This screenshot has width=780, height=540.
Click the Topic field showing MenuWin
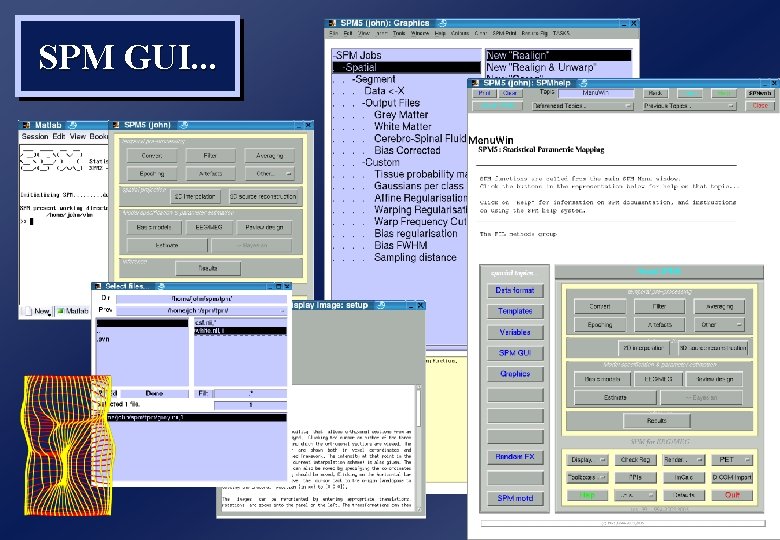tap(596, 93)
